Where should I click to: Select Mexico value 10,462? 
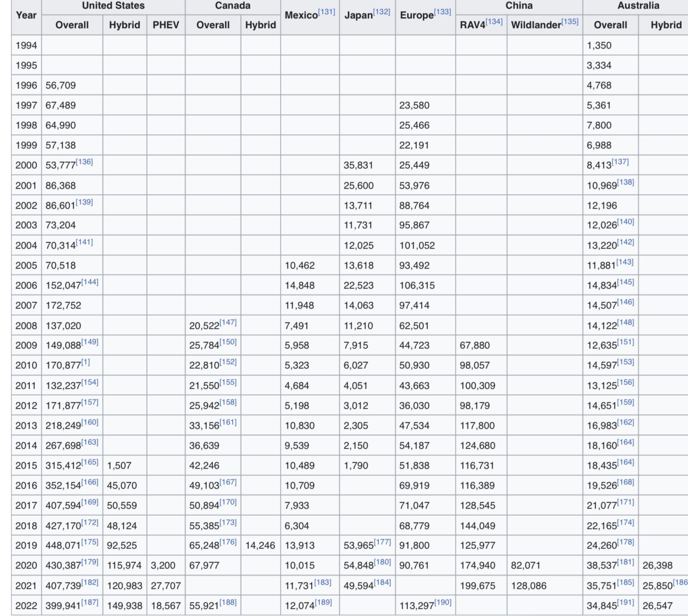point(300,265)
